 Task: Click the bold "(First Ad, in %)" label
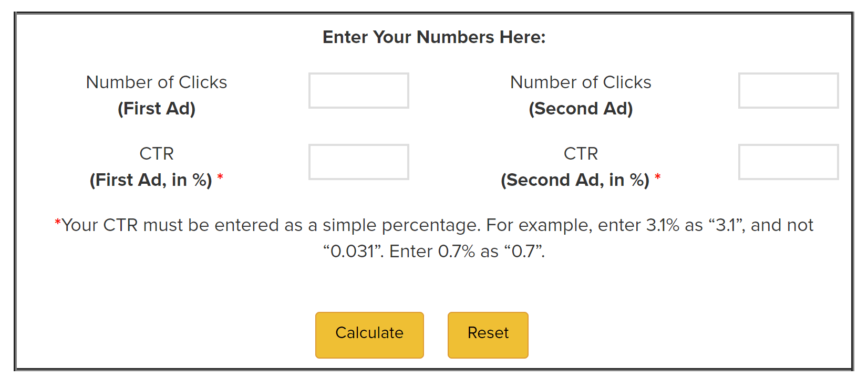[x=151, y=180]
